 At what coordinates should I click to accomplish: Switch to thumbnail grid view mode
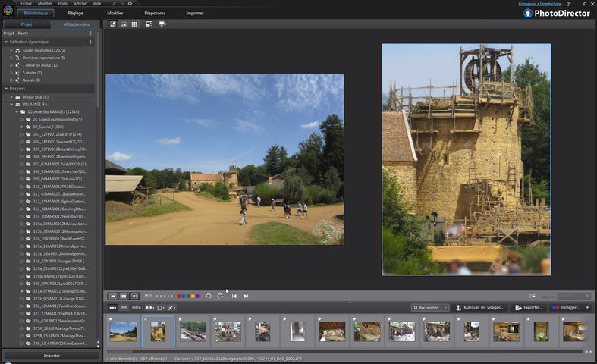(134, 24)
